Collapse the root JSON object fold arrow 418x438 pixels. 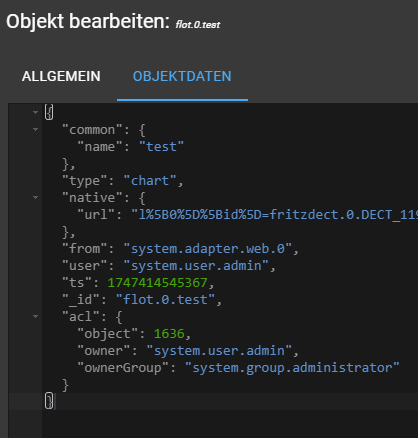35,112
